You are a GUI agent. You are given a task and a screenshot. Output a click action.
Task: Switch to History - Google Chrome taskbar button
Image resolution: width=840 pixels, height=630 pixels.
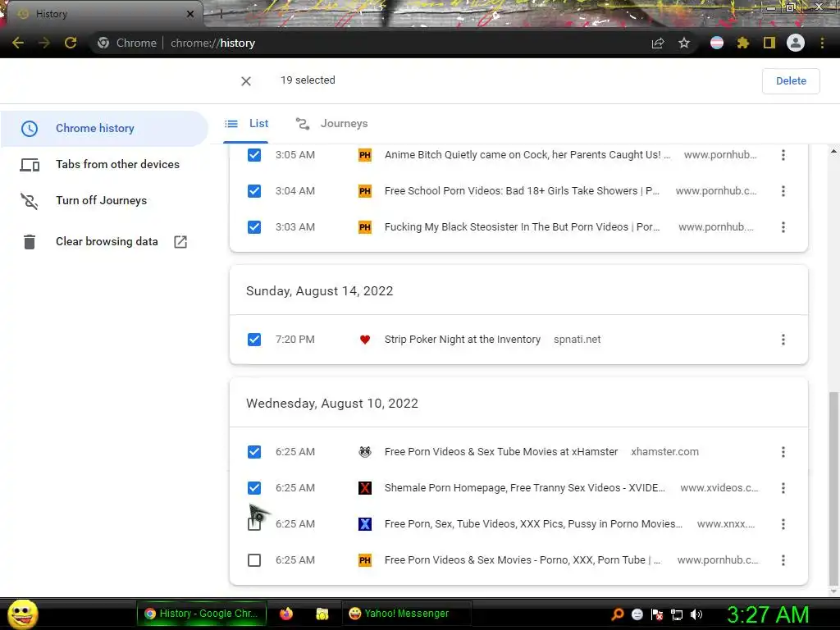(x=202, y=614)
